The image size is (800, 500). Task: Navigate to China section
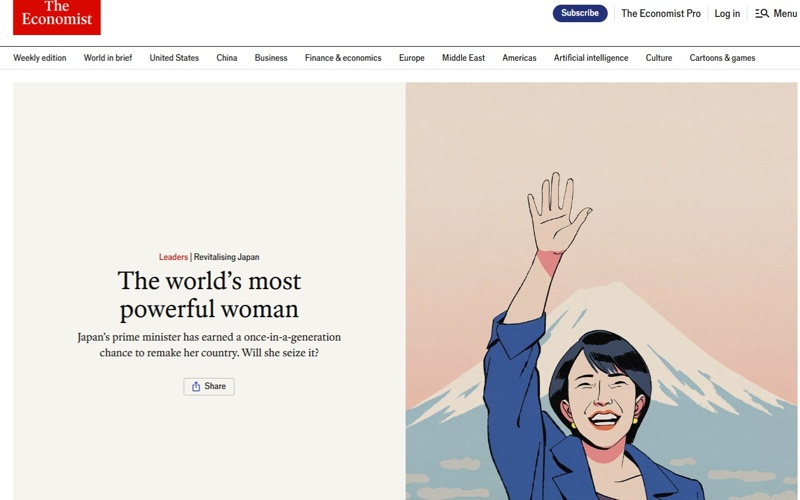227,58
